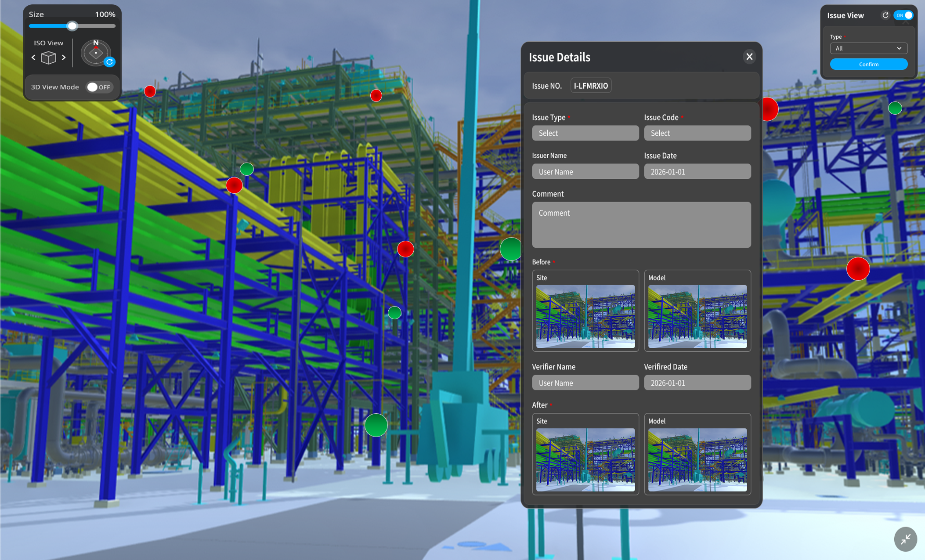The width and height of the screenshot is (925, 560).
Task: Click the Issue View panel title
Action: pos(845,15)
